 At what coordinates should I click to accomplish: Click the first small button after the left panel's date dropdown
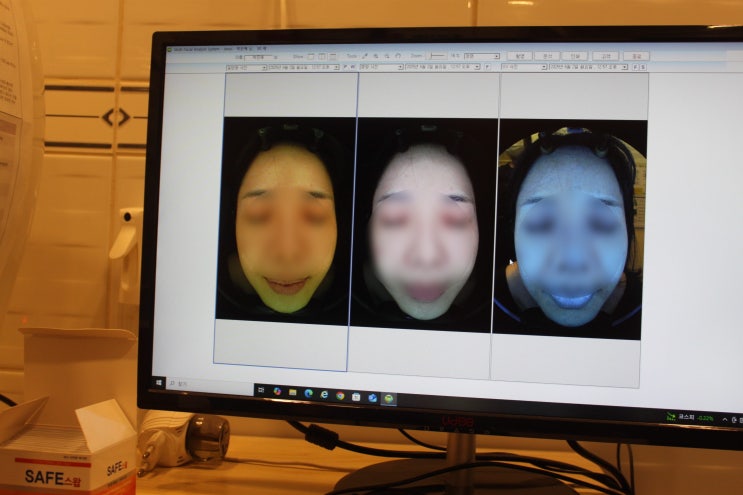click(x=345, y=67)
